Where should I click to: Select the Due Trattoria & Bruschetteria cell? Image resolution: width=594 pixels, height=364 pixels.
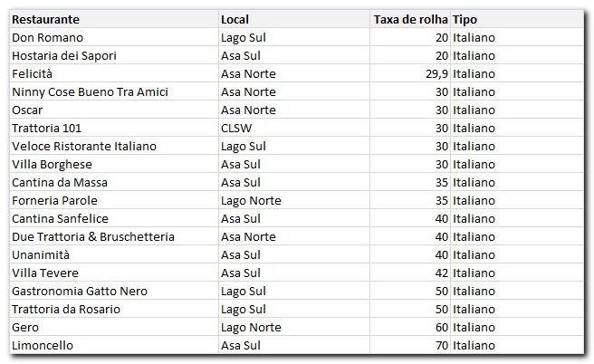pyautogui.click(x=92, y=236)
